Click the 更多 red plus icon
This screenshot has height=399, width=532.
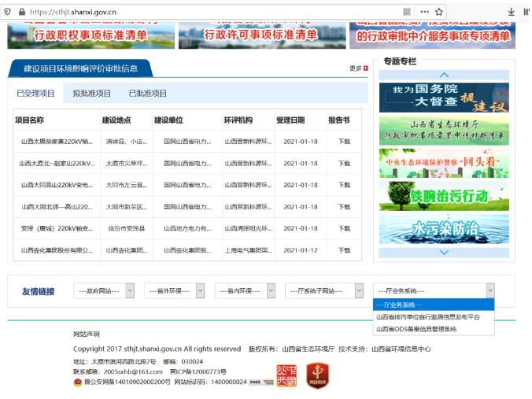[x=365, y=68]
